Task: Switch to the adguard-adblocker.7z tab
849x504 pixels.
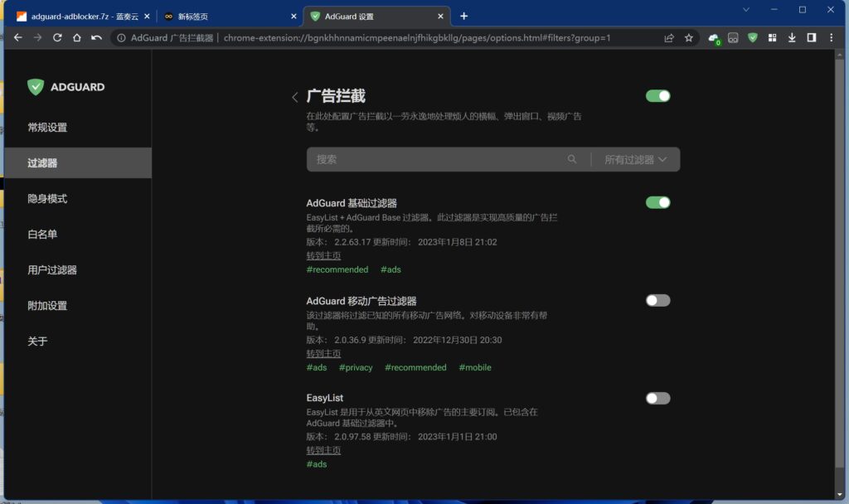Action: (84, 17)
